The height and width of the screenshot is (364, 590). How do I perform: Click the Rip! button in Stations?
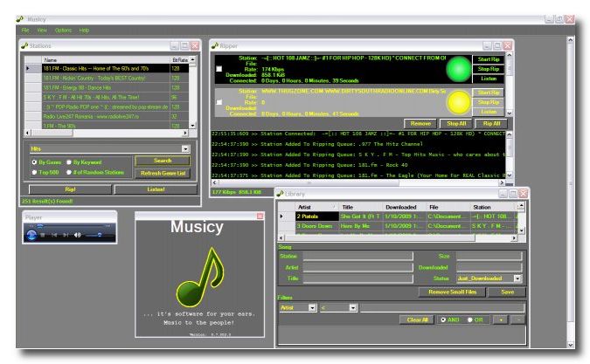pyautogui.click(x=70, y=189)
